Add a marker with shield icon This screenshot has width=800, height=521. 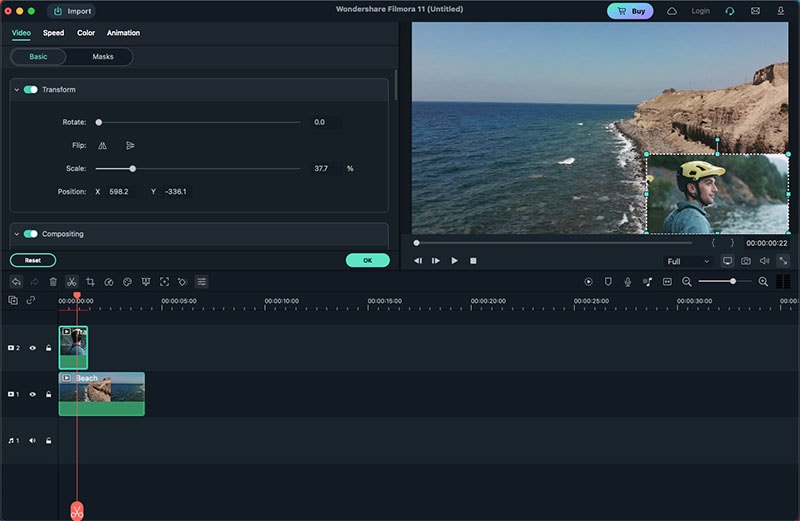608,282
